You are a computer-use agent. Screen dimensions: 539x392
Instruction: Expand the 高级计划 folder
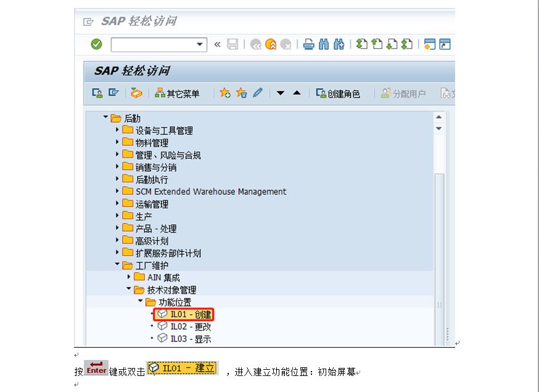pos(117,240)
